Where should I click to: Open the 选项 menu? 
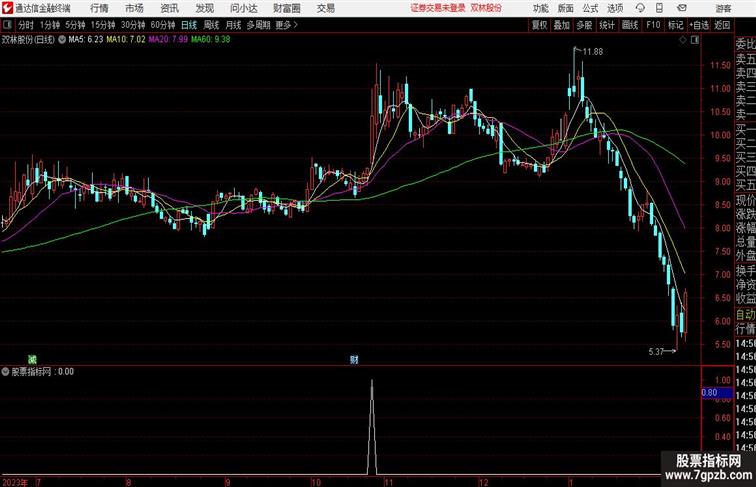coord(615,8)
